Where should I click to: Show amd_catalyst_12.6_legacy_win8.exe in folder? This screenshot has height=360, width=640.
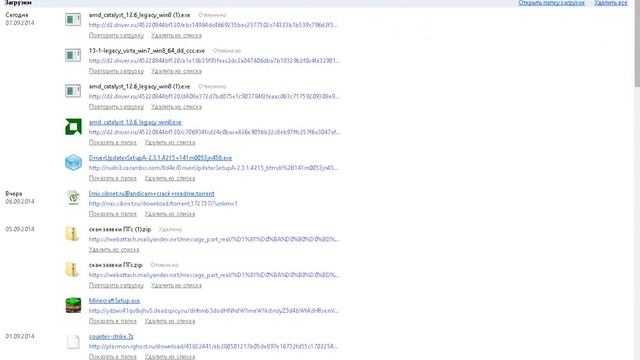click(113, 142)
